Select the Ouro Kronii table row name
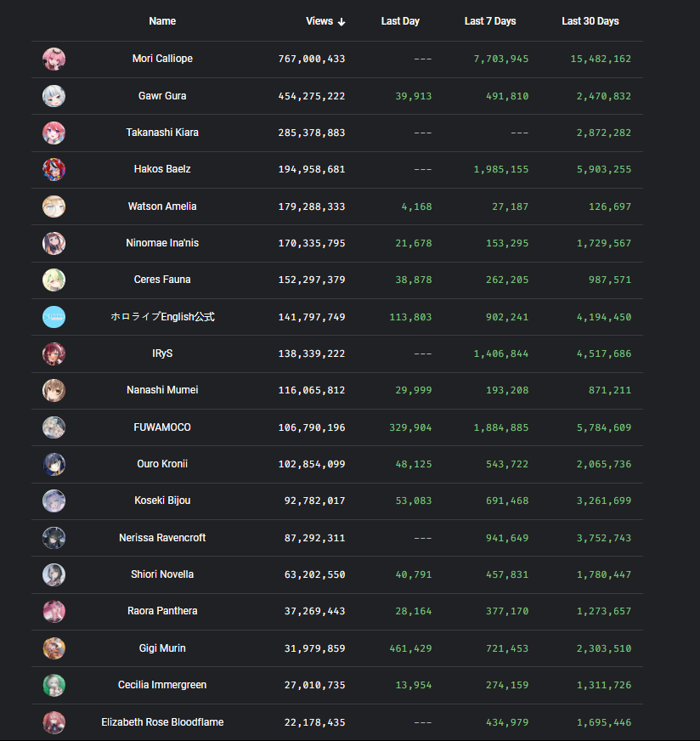 coord(162,464)
